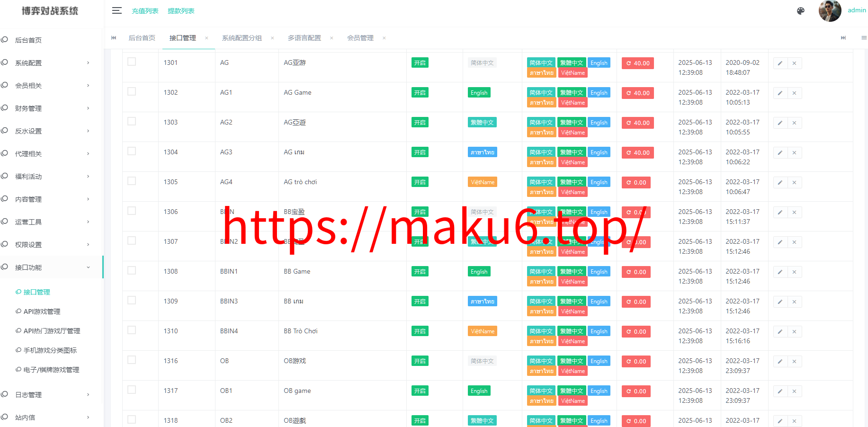Image resolution: width=868 pixels, height=427 pixels.
Task: Open 充值列表 link in header
Action: (145, 11)
